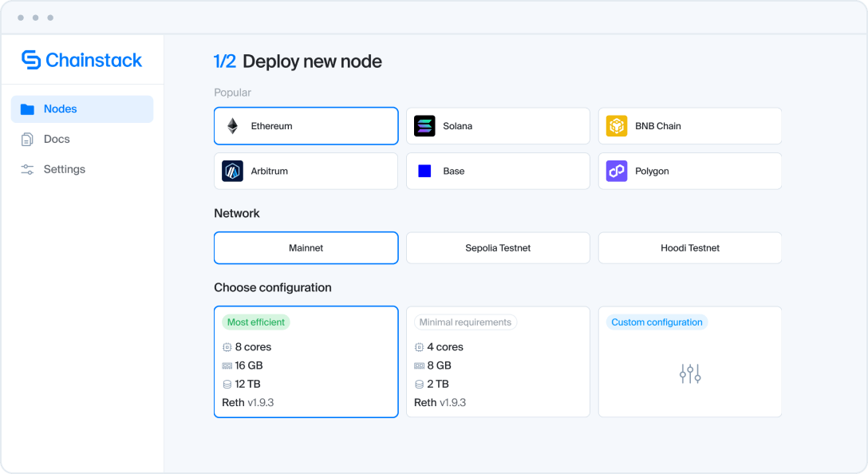The height and width of the screenshot is (474, 868).
Task: Pick the Polygon protocol card
Action: 690,171
